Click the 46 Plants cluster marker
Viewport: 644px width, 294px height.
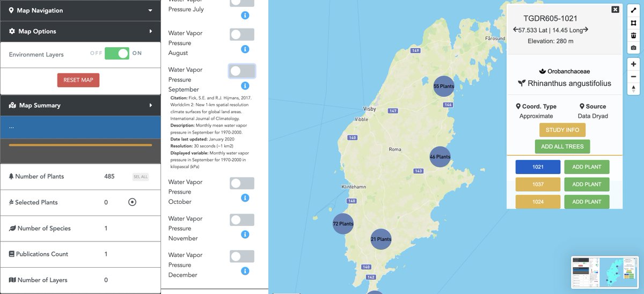[440, 157]
